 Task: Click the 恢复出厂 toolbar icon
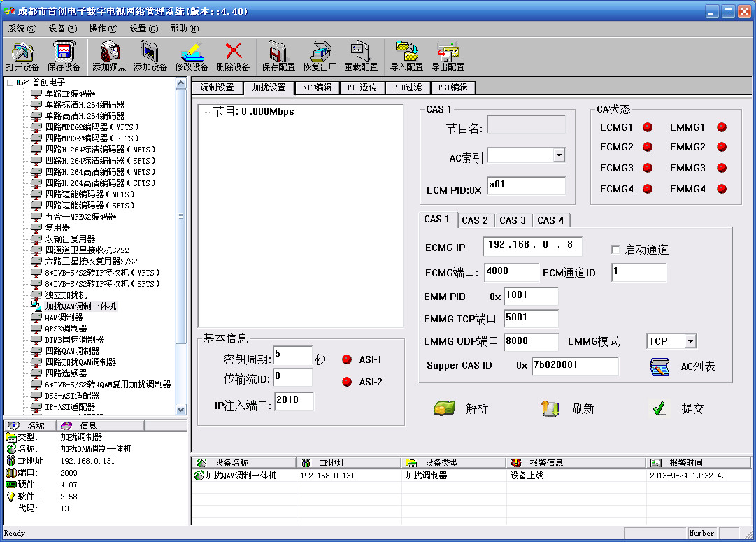pyautogui.click(x=320, y=51)
